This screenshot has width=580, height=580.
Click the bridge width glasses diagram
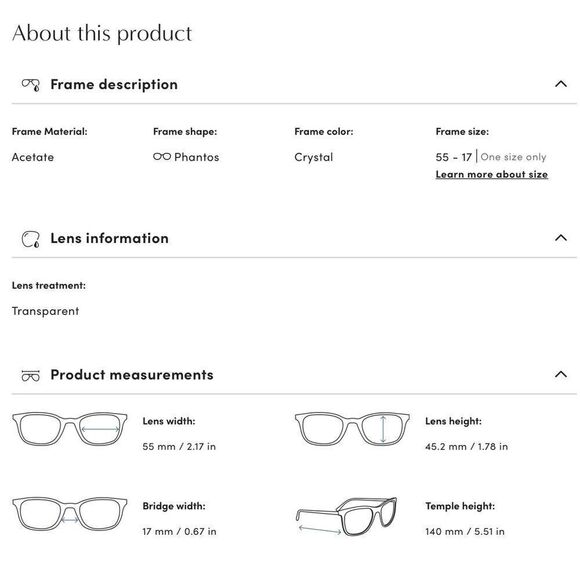tap(70, 514)
